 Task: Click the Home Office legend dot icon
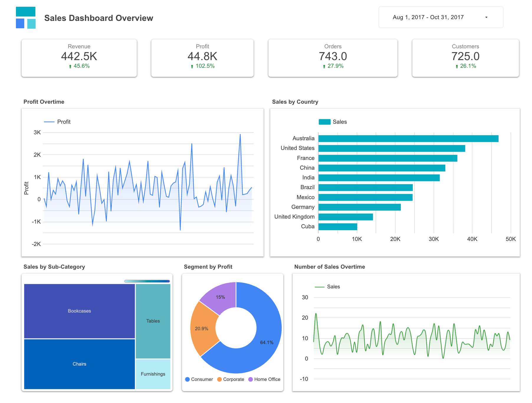click(251, 379)
